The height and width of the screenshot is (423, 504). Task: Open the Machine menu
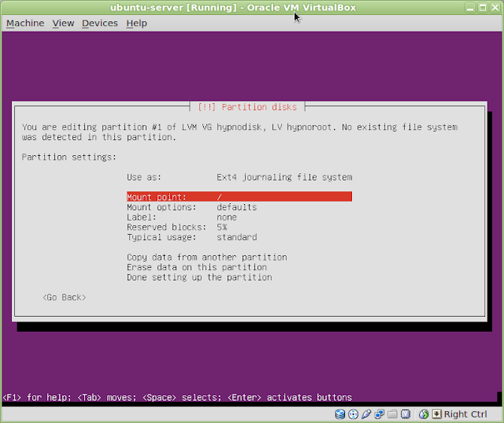coord(25,23)
